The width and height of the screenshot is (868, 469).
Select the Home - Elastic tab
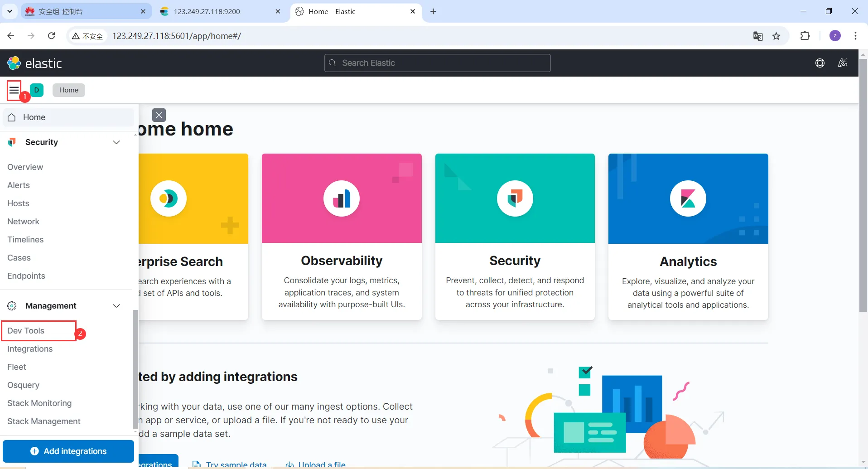356,11
